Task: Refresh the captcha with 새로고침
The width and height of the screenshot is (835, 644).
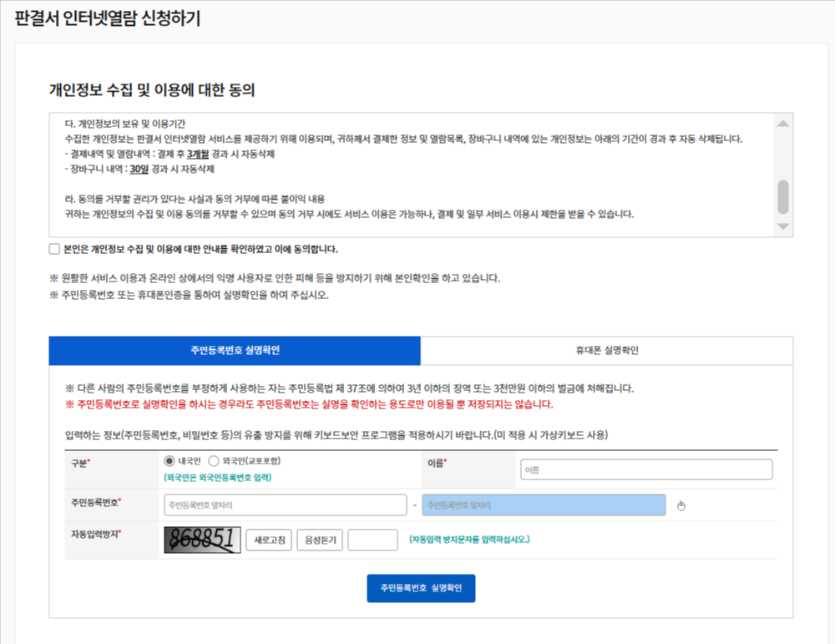Action: [269, 540]
